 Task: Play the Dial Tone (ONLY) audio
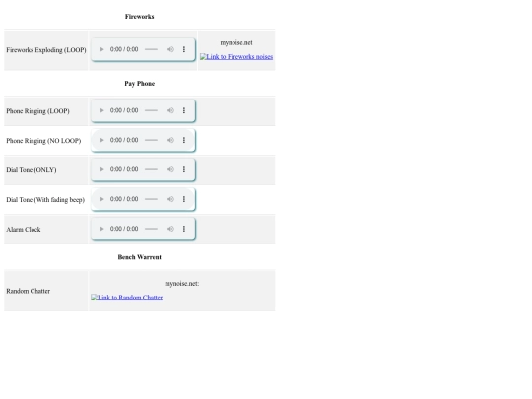pos(101,169)
